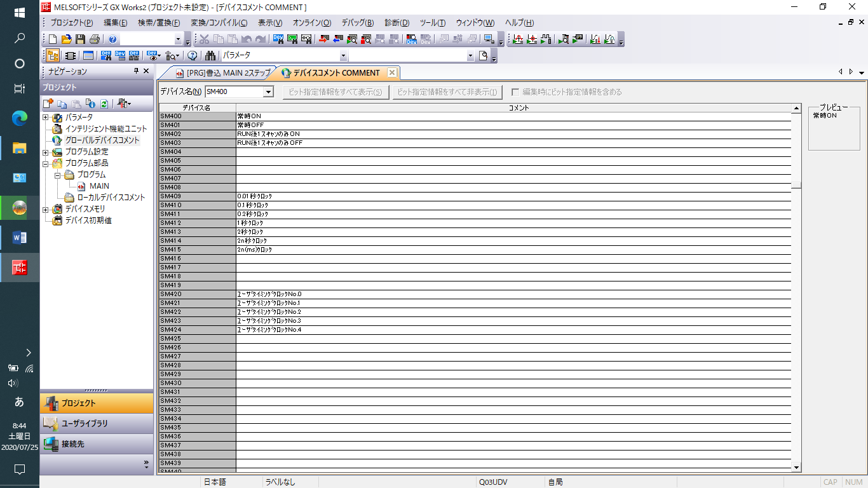The height and width of the screenshot is (488, 868).
Task: Open File Explorer from the taskbar
Action: pos(20,149)
